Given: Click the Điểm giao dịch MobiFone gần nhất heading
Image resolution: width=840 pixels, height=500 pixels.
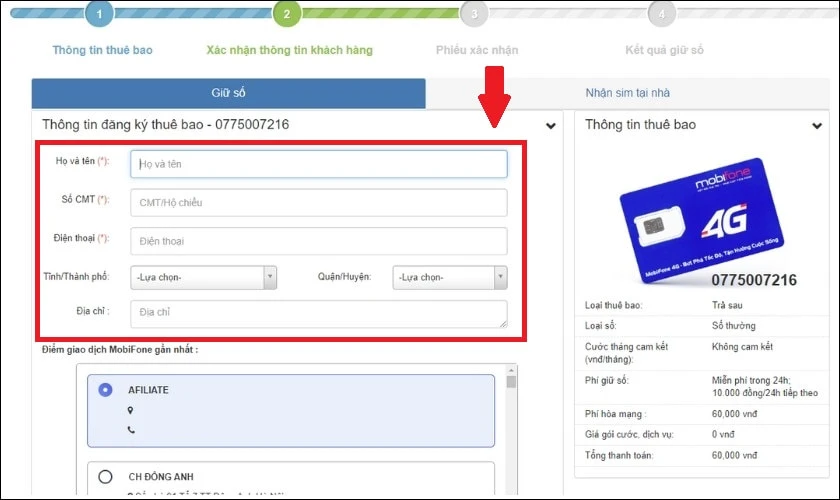Looking at the screenshot, I should click(120, 349).
